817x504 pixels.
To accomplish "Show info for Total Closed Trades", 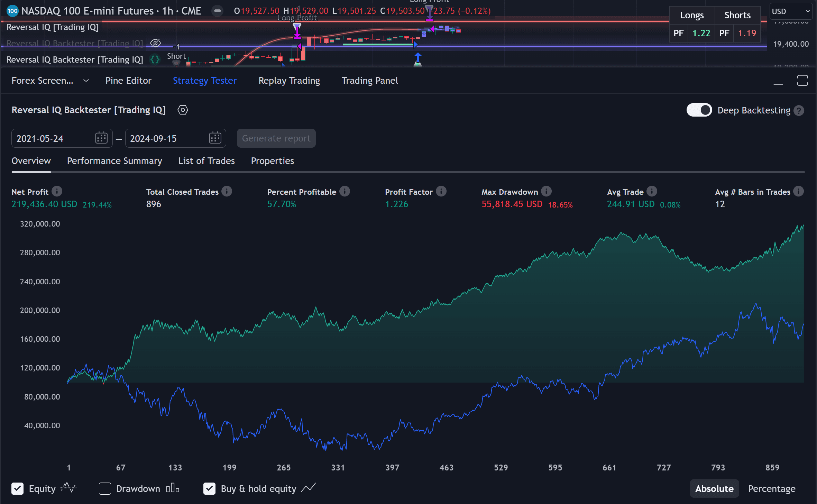I will pos(227,191).
